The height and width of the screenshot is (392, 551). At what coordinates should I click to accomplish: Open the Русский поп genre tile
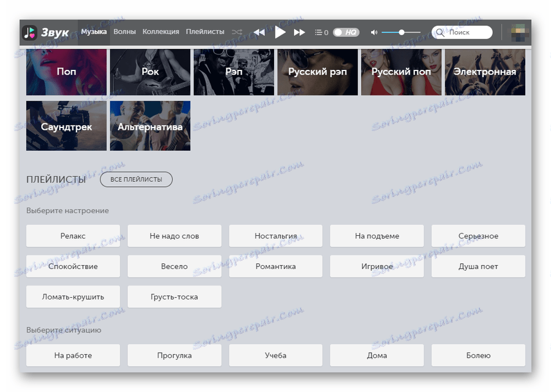click(x=401, y=72)
